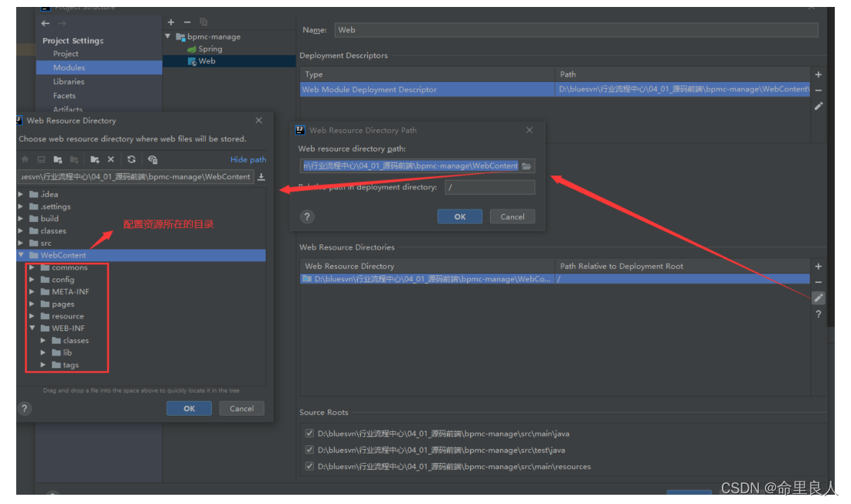Select Modules in Project Settings
Viewport: 851px width, 504px height.
[99, 68]
